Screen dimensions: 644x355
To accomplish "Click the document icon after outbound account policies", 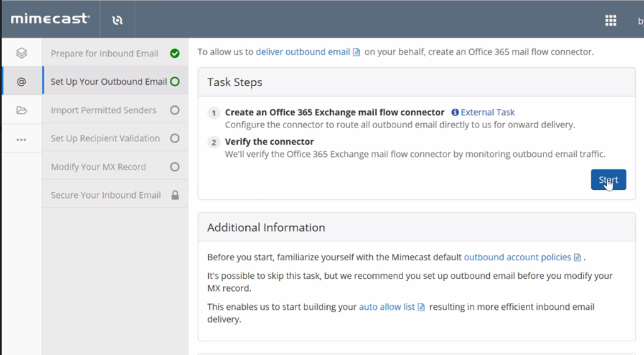I will (577, 258).
